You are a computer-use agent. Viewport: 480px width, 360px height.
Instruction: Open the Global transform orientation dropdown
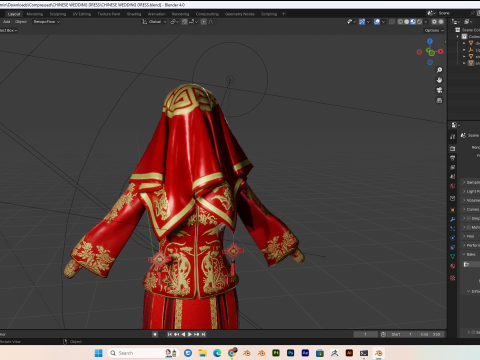(154, 22)
